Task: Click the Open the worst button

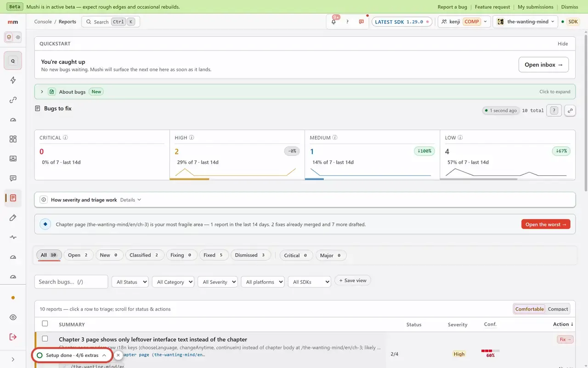Action: coord(546,224)
